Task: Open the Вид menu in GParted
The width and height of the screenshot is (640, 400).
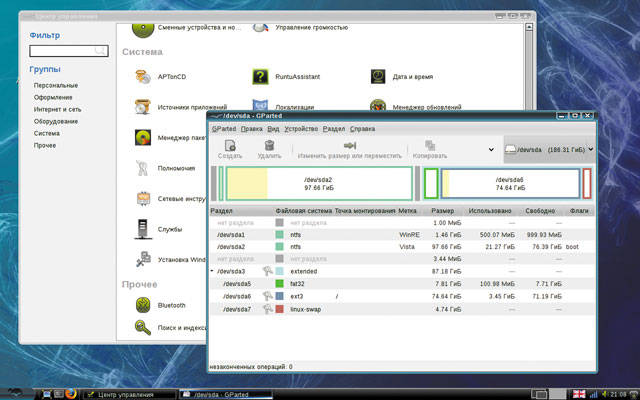Action: pos(273,129)
